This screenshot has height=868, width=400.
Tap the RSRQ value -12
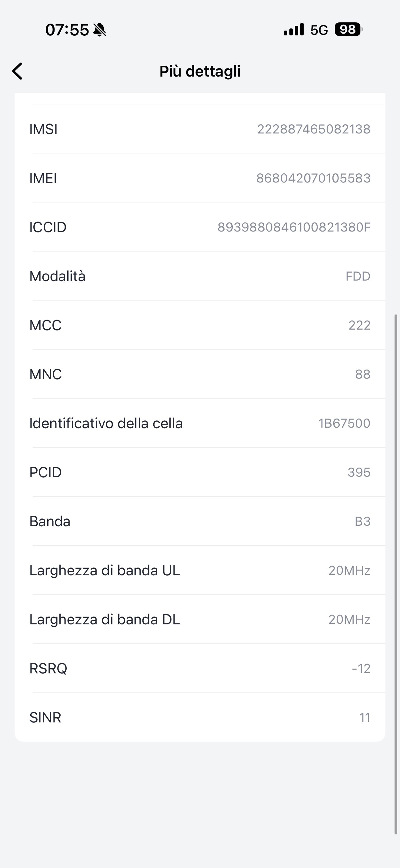pos(361,669)
